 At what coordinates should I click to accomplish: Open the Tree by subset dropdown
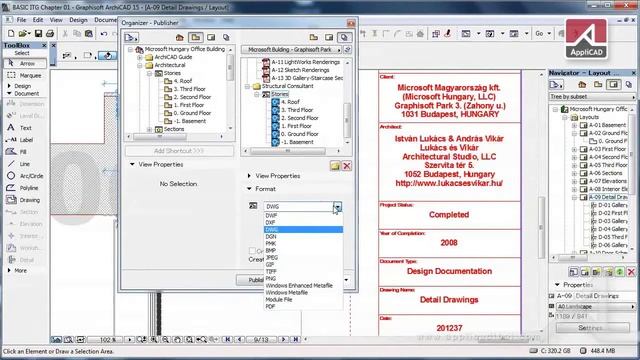pos(593,97)
